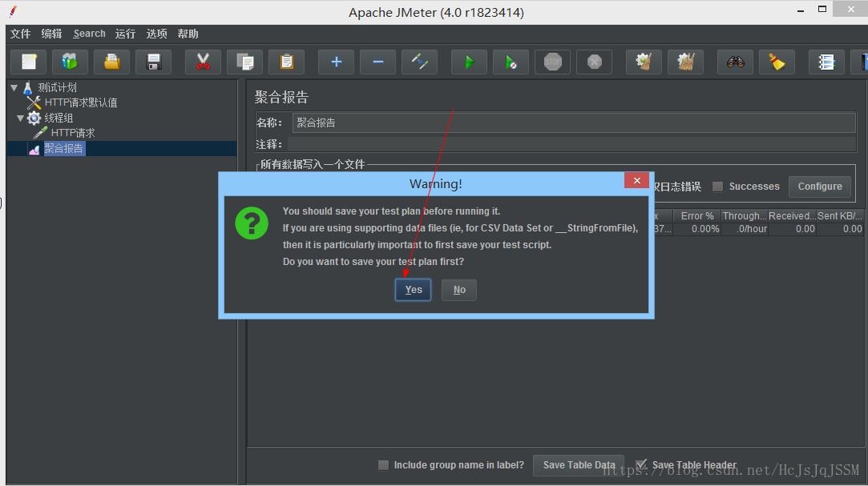The image size is (868, 486).
Task: Open the Search menu
Action: coord(89,34)
